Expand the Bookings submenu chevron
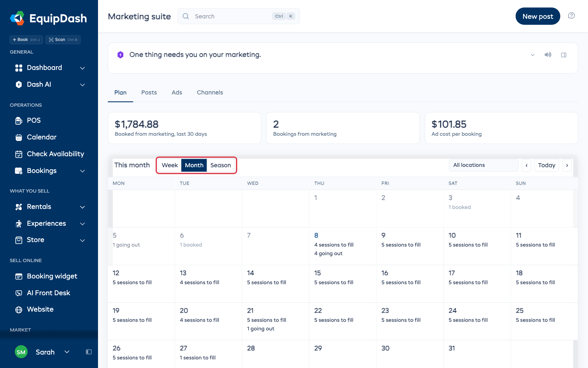Image resolution: width=588 pixels, height=368 pixels. click(x=82, y=171)
